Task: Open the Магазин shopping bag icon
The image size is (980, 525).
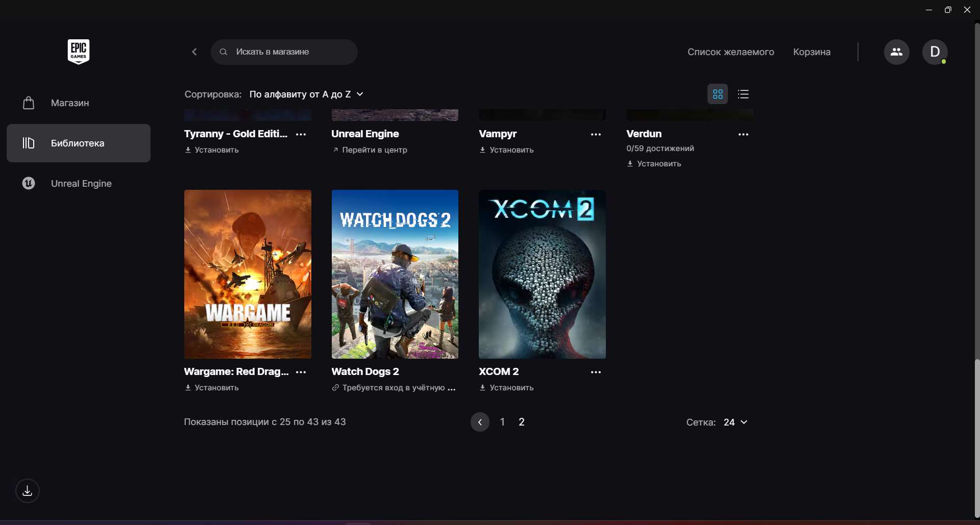Action: [x=28, y=103]
